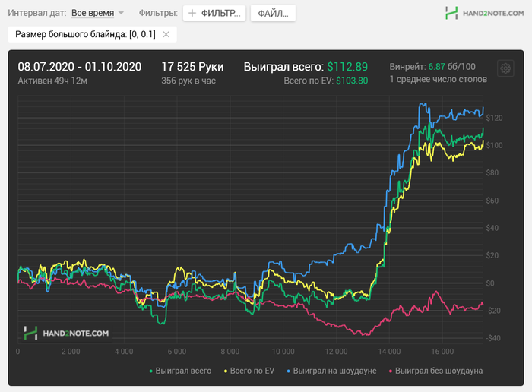Expand the Все время date interval dropdown
The image size is (532, 392).
coord(97,14)
